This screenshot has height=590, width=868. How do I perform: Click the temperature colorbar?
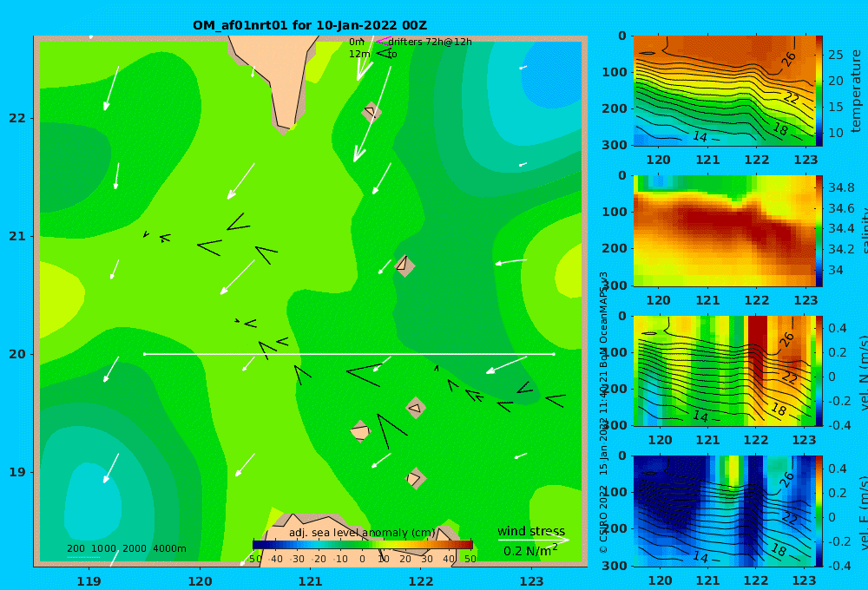[819, 91]
